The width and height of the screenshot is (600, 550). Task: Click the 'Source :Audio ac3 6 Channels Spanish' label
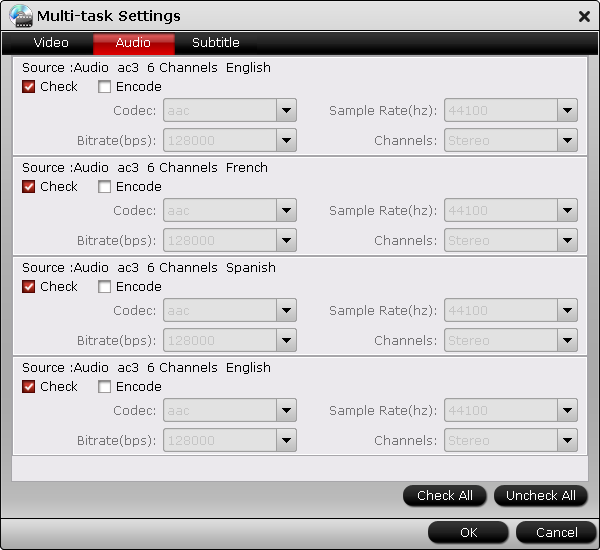pyautogui.click(x=148, y=268)
